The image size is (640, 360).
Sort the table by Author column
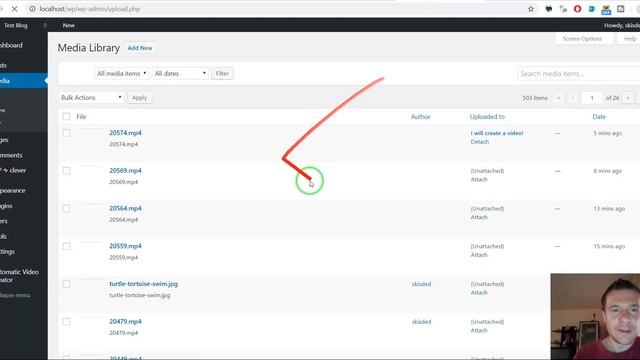coord(420,117)
